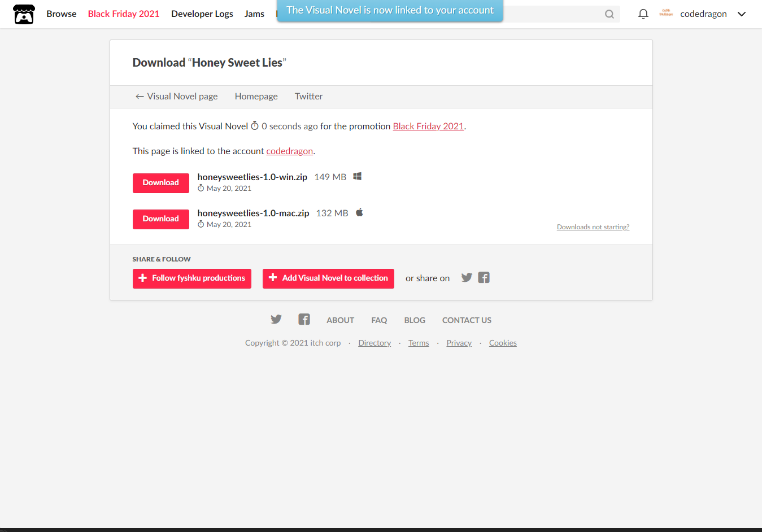Return to Visual Novel page
Viewport: 762px width, 532px height.
click(x=176, y=97)
